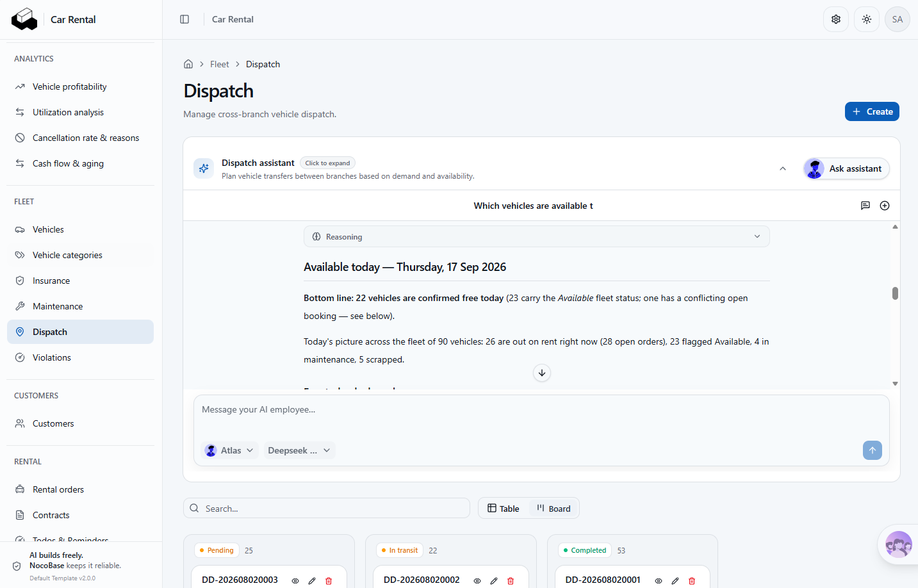
Task: Edit DD-202608020003 pencil icon
Action: [x=312, y=580]
